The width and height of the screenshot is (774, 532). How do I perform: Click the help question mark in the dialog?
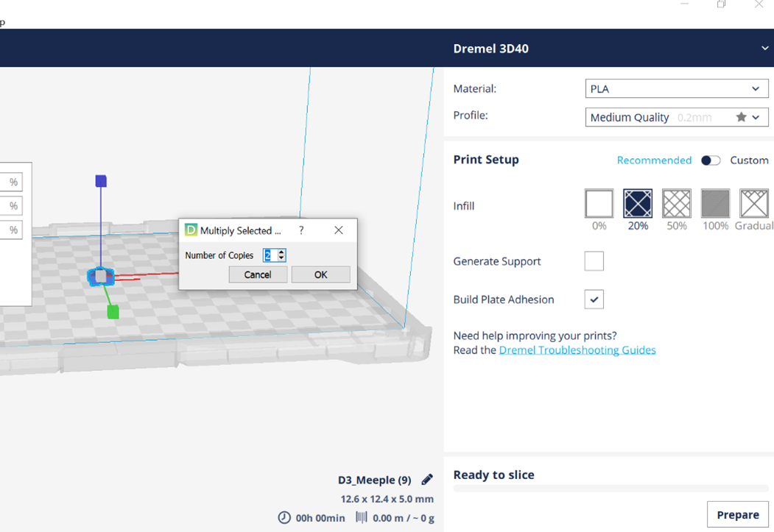301,230
